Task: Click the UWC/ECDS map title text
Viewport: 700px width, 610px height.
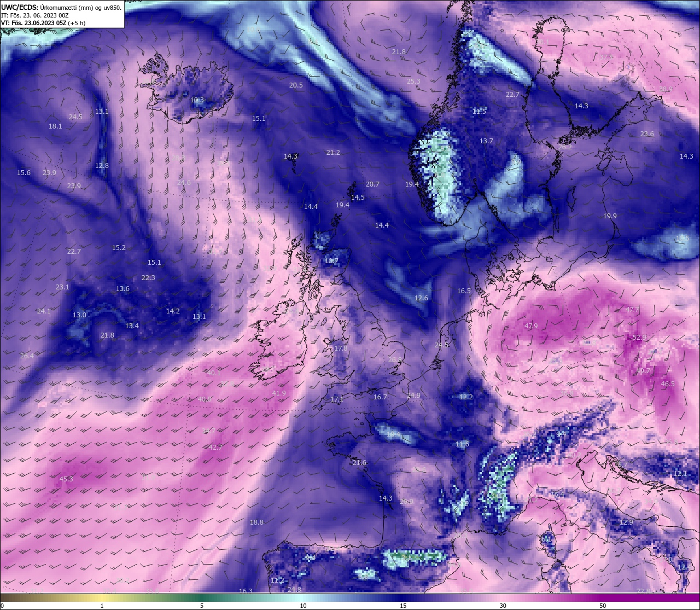Action: point(61,8)
